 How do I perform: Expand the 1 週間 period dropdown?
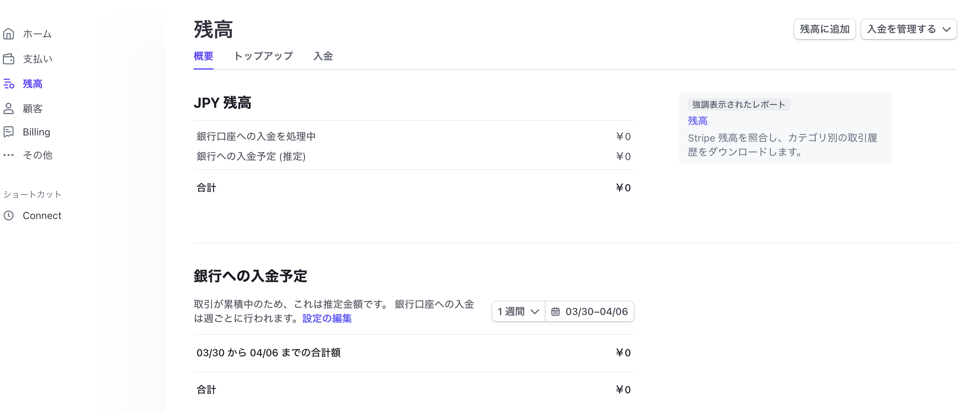(x=518, y=312)
